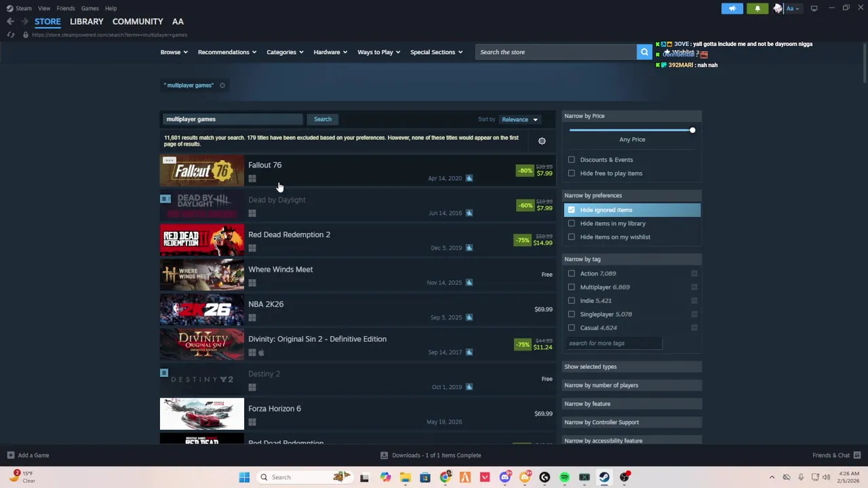Expand the Special Sections dropdown
The height and width of the screenshot is (488, 868).
point(436,52)
